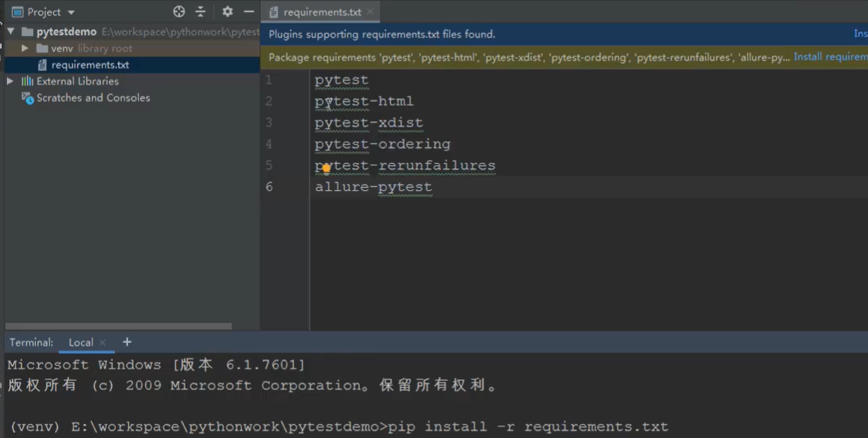Click the venv folder icon

click(x=42, y=48)
